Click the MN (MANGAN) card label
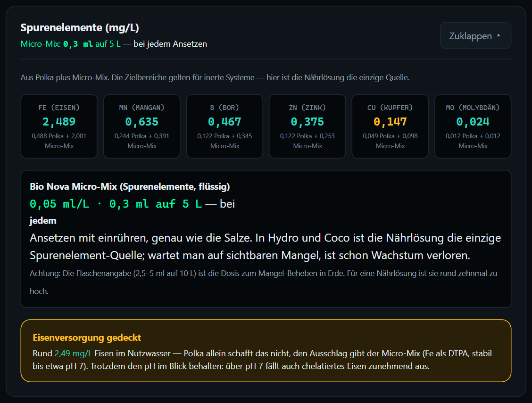 (142, 108)
